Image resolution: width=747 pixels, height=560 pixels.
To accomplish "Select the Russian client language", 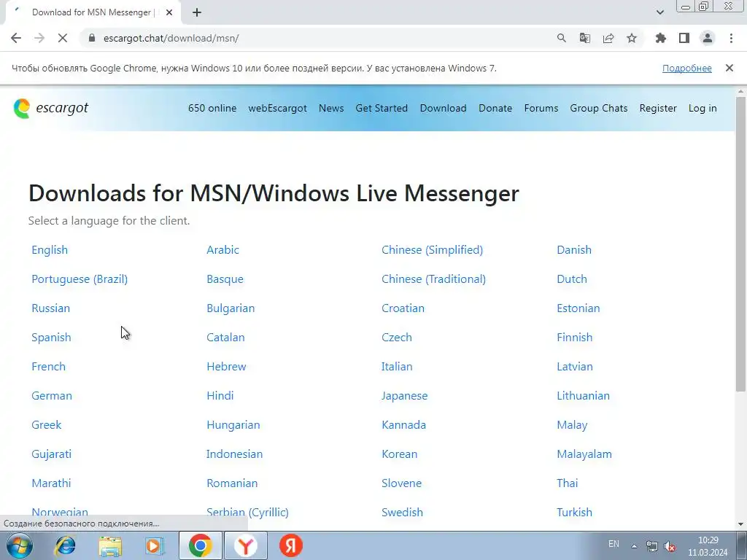I will click(50, 308).
